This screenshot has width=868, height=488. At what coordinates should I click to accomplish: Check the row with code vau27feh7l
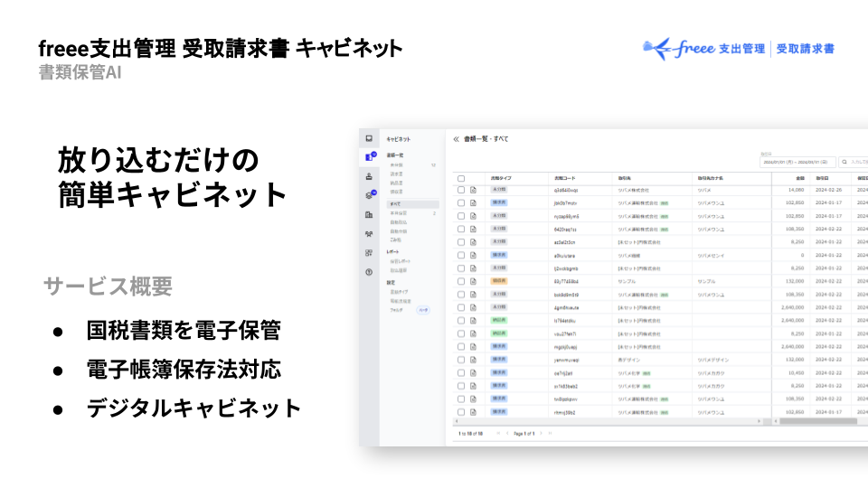click(461, 333)
